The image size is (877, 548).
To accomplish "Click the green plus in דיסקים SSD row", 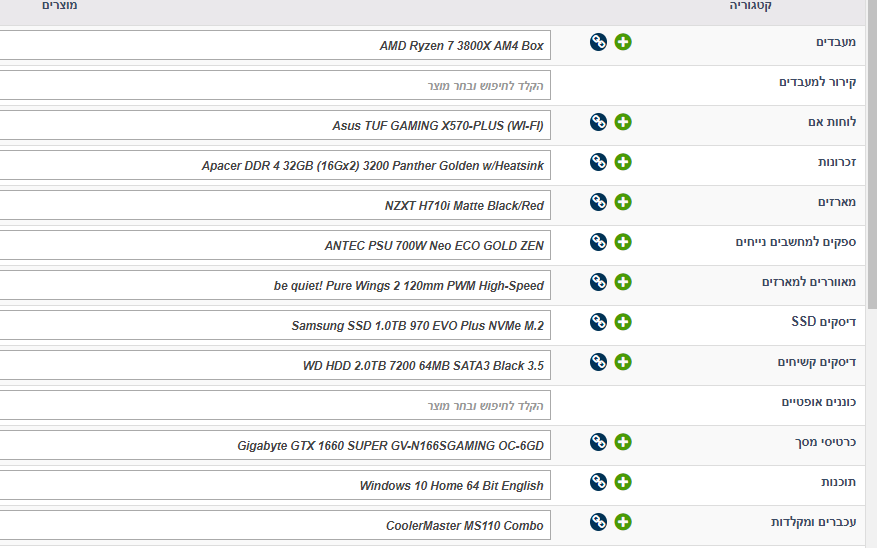I will pos(623,322).
